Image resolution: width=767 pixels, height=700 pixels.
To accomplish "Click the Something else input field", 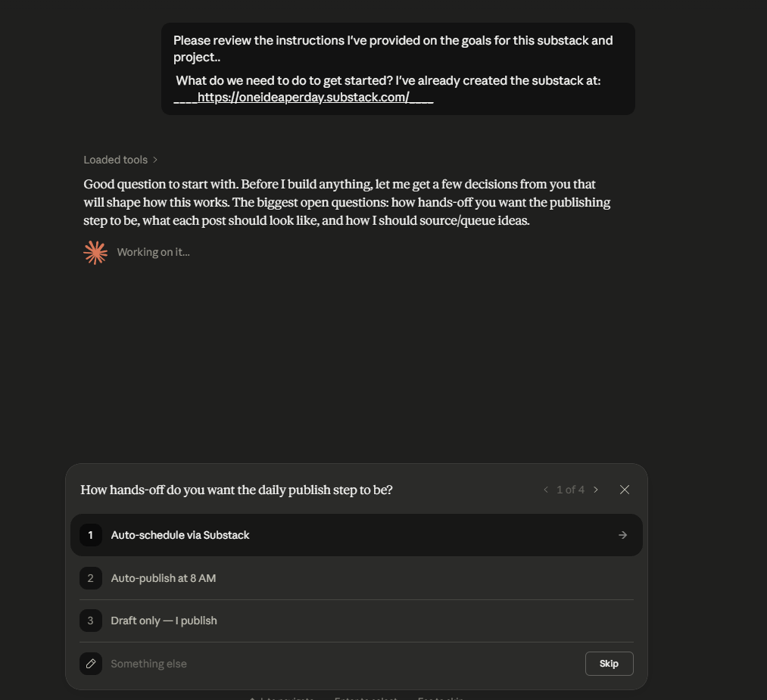I will [342, 664].
